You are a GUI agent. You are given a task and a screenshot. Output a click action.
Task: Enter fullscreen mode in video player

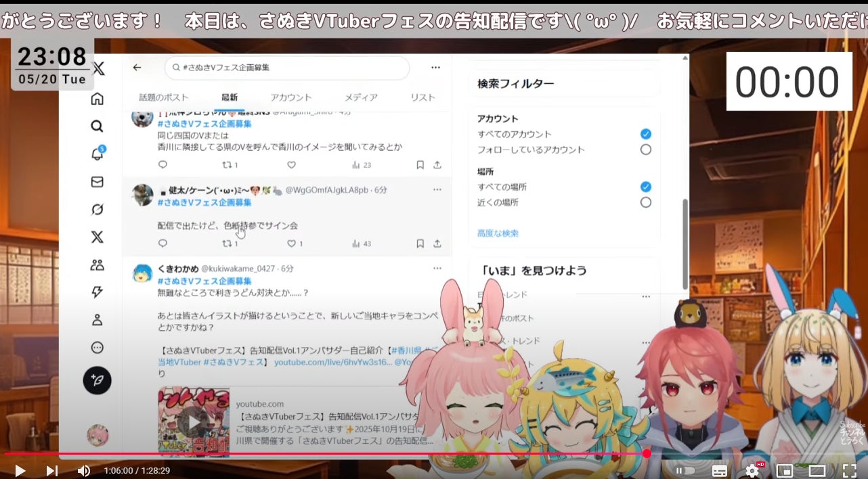tap(849, 470)
